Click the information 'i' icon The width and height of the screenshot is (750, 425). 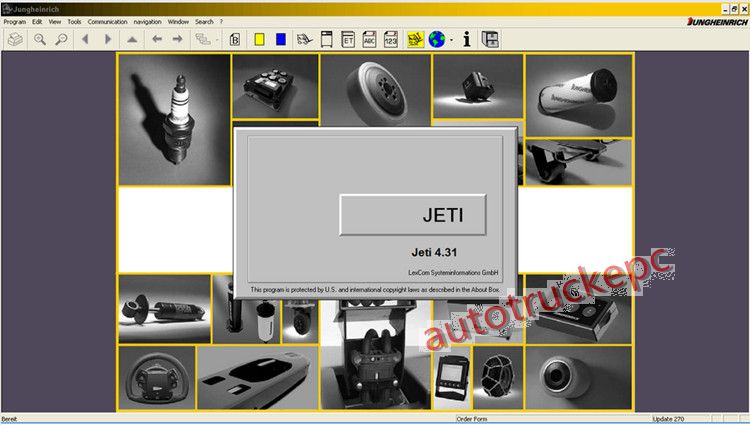467,39
